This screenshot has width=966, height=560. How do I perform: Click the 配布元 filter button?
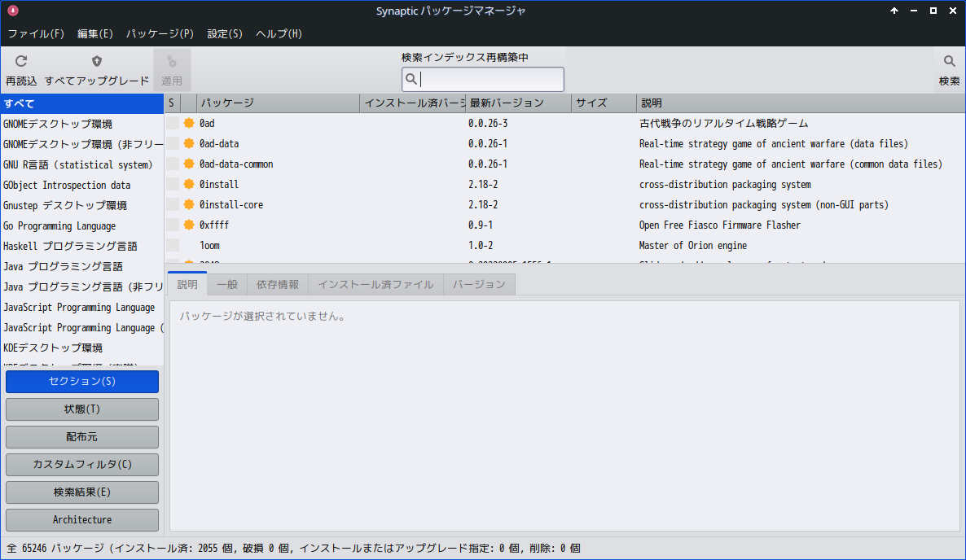tap(82, 437)
